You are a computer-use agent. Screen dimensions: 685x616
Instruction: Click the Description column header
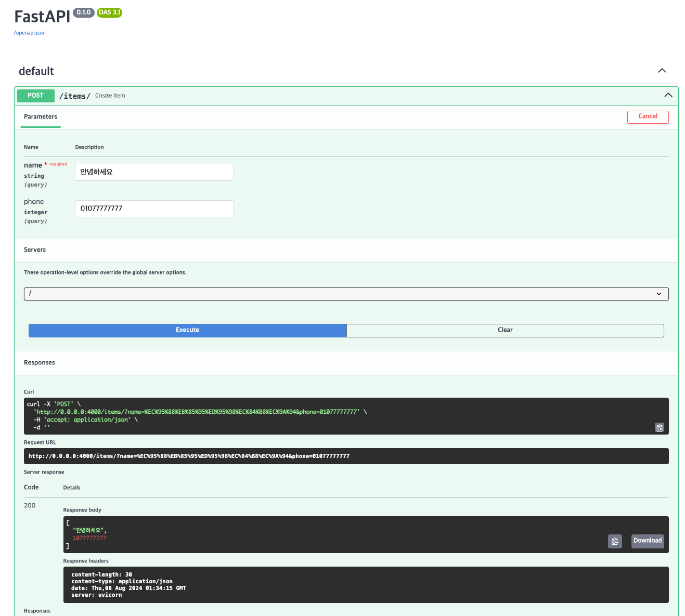[89, 147]
